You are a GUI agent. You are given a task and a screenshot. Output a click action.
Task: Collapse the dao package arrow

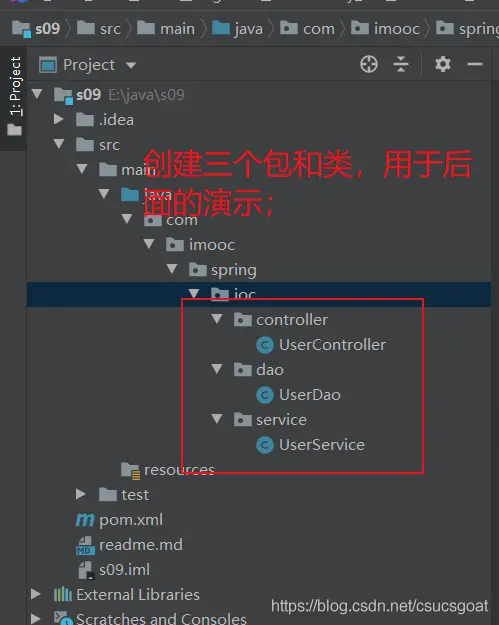click(217, 369)
